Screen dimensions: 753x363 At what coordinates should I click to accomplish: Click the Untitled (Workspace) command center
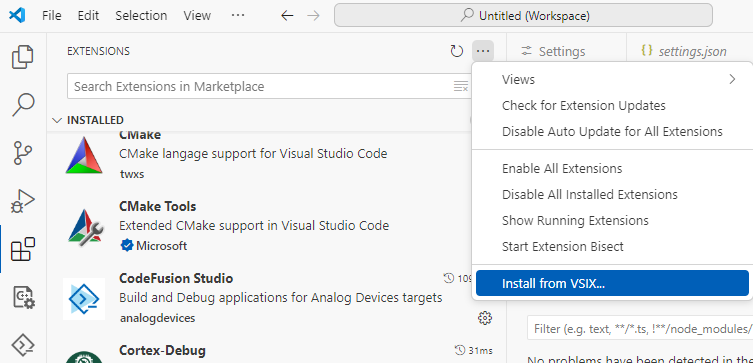coord(523,16)
